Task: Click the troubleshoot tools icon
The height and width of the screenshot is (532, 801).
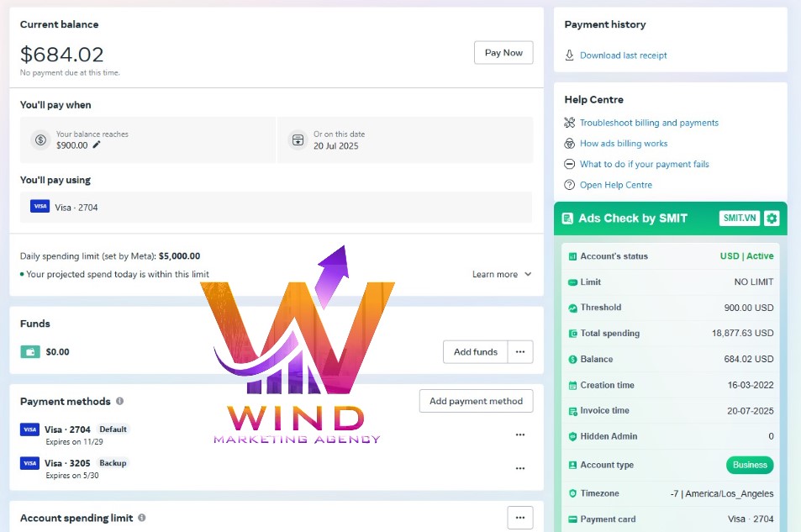Action: coord(569,123)
